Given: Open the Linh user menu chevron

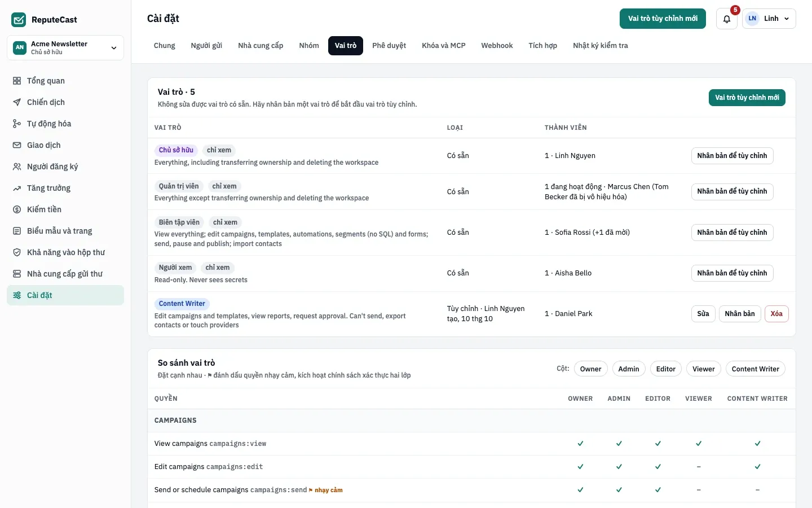Looking at the screenshot, I should point(787,19).
